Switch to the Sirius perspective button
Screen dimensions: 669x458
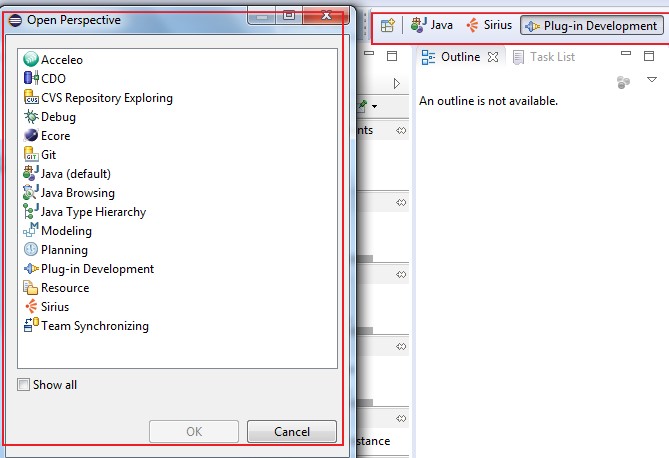[489, 25]
